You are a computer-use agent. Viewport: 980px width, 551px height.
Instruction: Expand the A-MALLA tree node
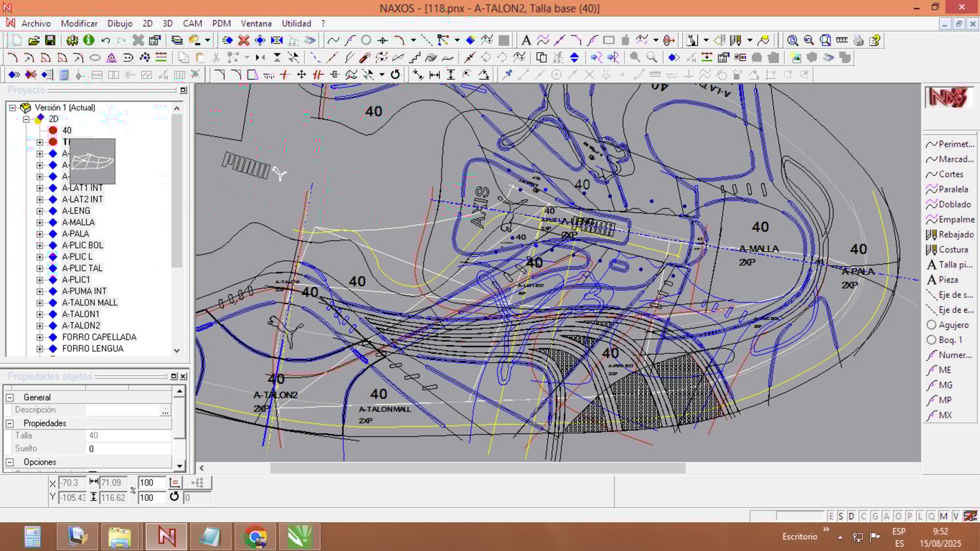coord(40,222)
